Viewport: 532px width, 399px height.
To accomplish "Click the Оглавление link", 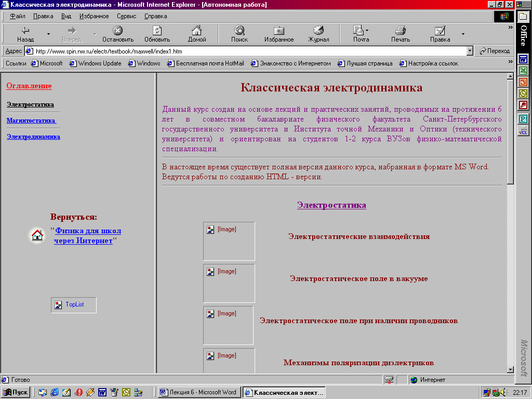I will (29, 86).
